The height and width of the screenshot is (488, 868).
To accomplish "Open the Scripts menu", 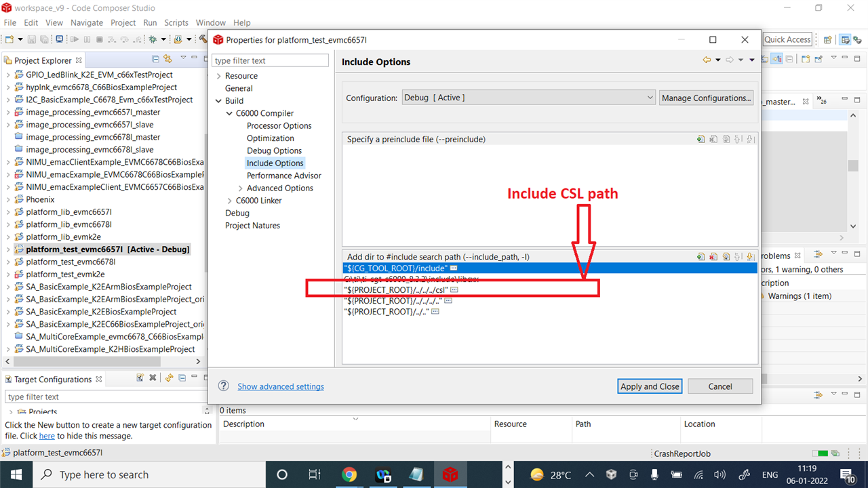I will 176,22.
